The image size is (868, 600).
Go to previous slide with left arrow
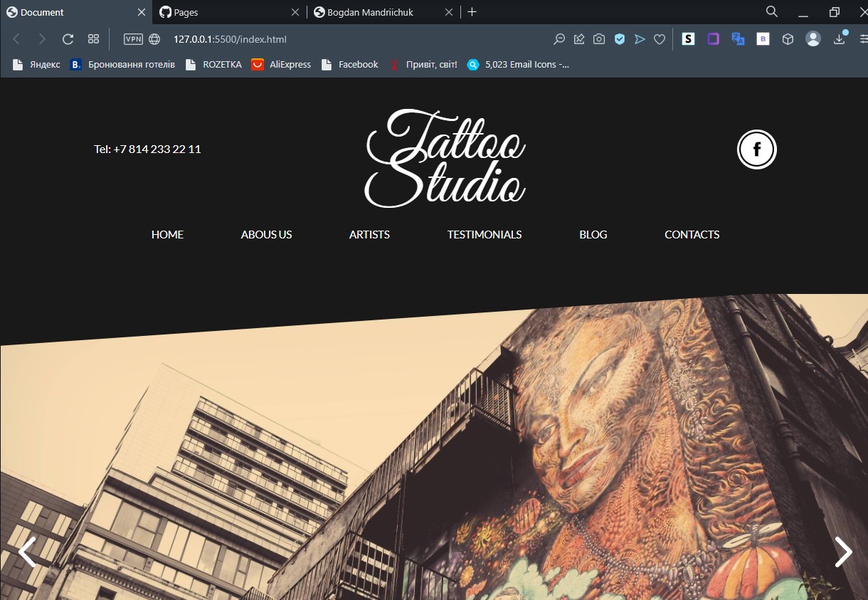(27, 552)
